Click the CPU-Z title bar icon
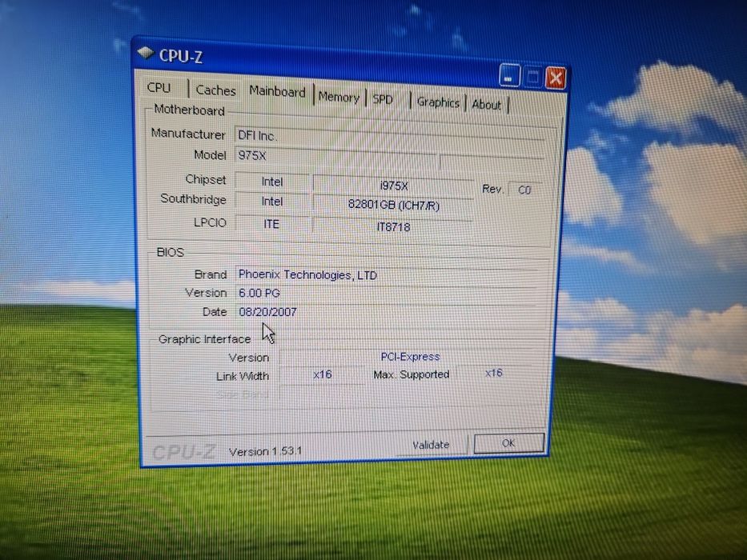 pyautogui.click(x=145, y=52)
